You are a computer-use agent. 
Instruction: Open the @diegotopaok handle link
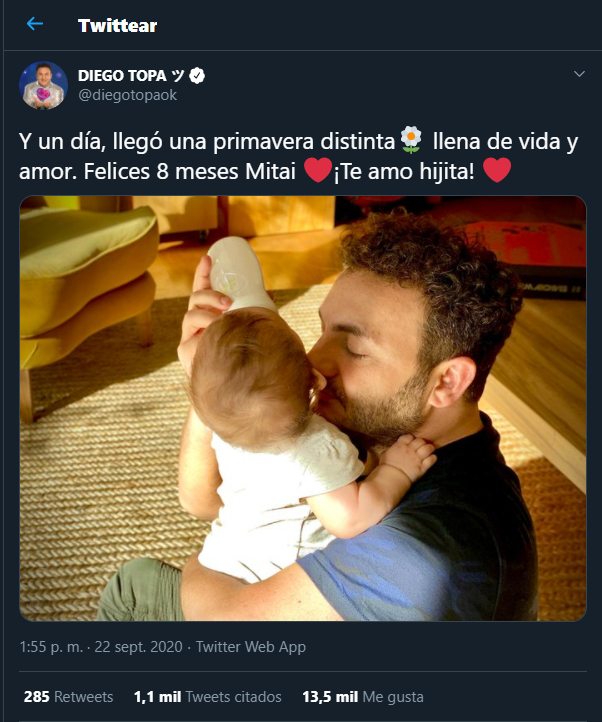[128, 95]
